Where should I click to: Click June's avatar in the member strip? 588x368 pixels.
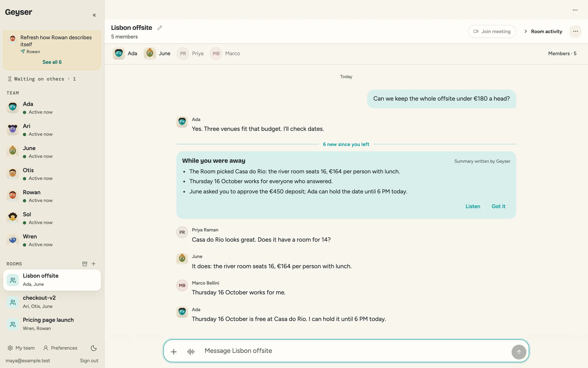pos(150,54)
